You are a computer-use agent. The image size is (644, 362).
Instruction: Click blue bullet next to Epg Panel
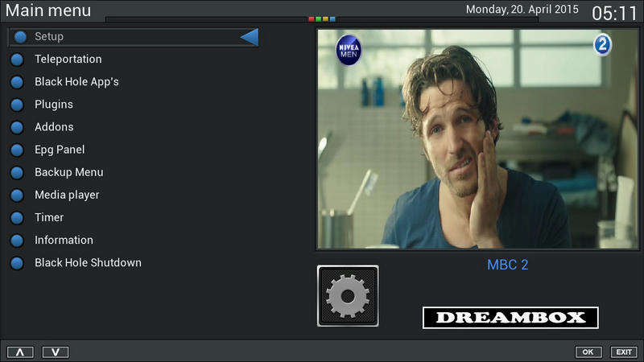[x=17, y=150]
